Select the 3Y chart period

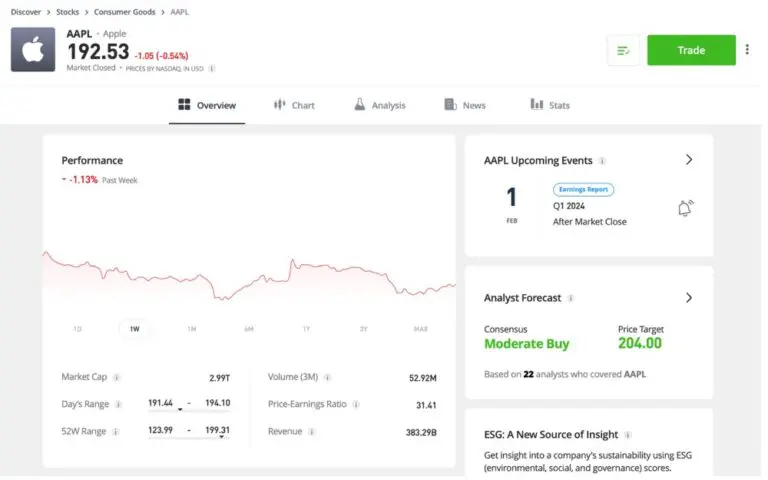(363, 329)
